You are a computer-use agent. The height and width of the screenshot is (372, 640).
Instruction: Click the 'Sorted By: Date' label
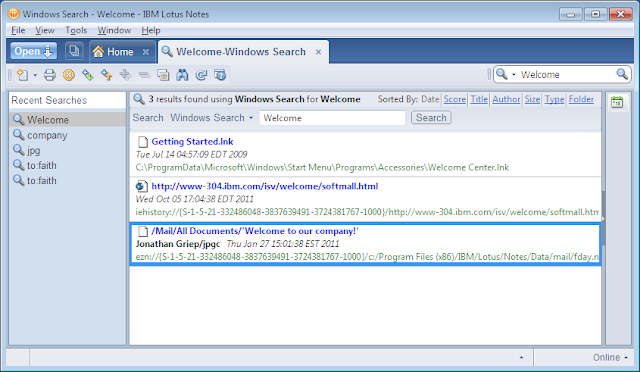point(408,99)
